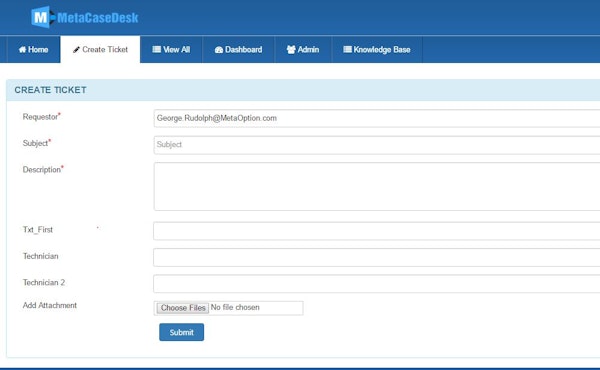Viewport: 600px width, 370px height.
Task: Click the Choose Files button
Action: tap(183, 308)
